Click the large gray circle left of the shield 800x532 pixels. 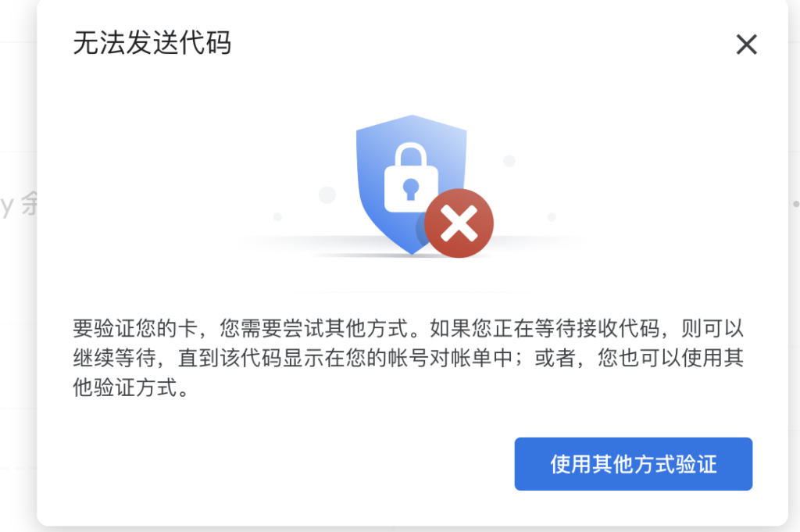click(327, 195)
